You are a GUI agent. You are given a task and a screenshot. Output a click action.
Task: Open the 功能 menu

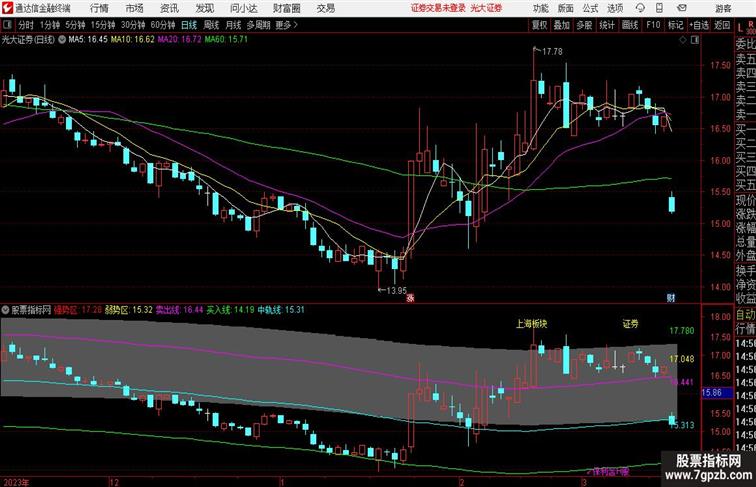[x=541, y=8]
